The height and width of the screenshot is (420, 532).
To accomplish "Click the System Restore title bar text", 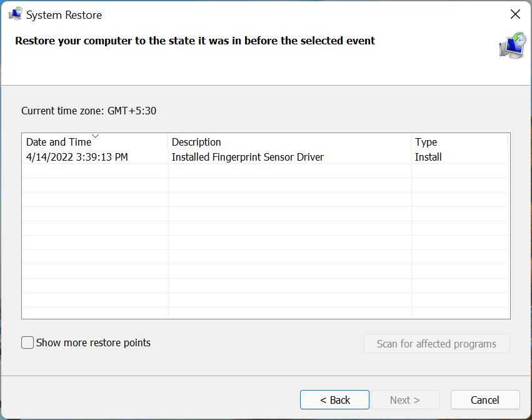I will pyautogui.click(x=64, y=14).
